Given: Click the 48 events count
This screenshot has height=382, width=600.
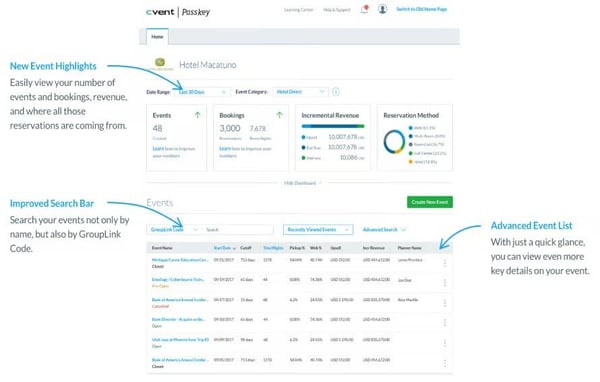Looking at the screenshot, I should [157, 128].
